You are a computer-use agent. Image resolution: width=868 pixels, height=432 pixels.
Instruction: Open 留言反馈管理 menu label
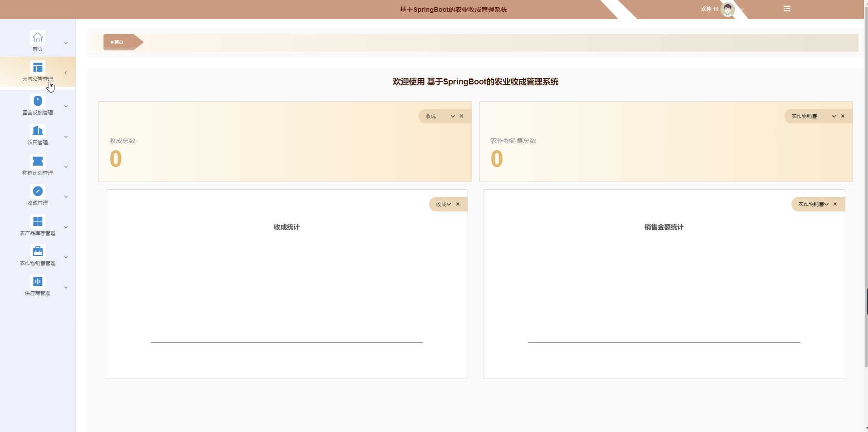click(38, 113)
